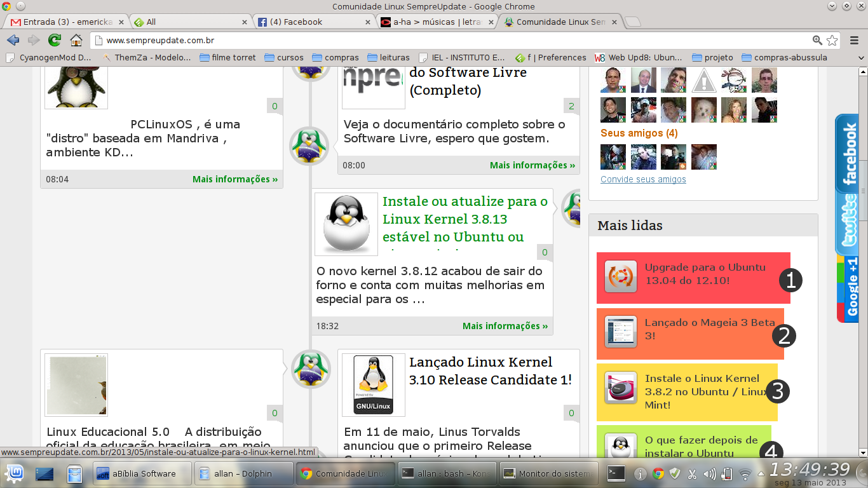Open the Linux Mint menu launcher
Screen dimensions: 868x488
coord(14,473)
